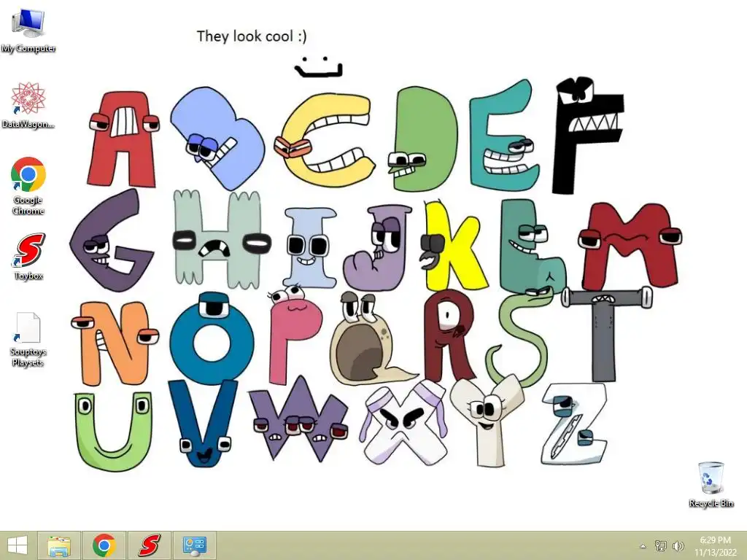Launch Chrome from the taskbar
747x560 pixels.
click(x=104, y=545)
